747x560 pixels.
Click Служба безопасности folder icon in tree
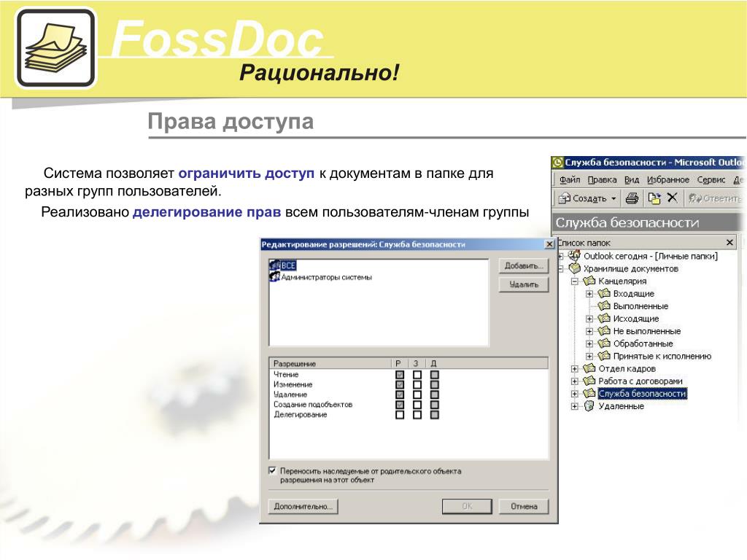589,393
